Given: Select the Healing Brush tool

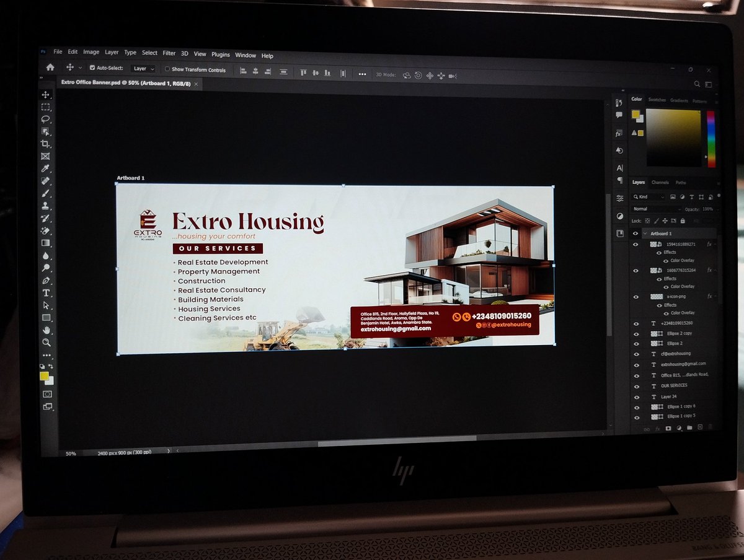Looking at the screenshot, I should (46, 181).
